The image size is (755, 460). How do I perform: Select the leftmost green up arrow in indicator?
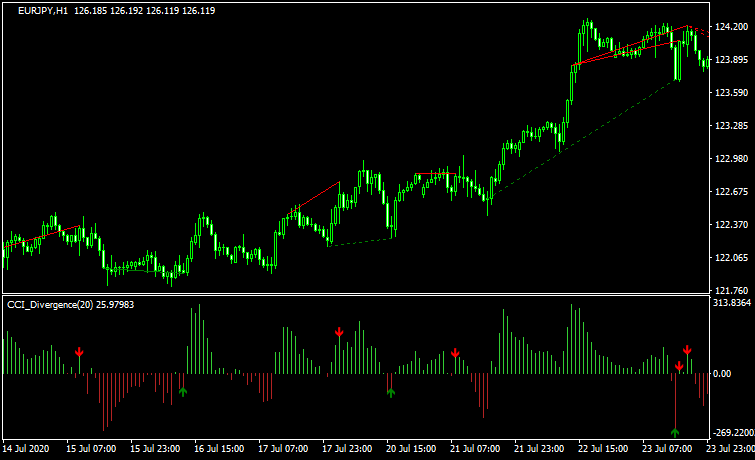click(183, 391)
